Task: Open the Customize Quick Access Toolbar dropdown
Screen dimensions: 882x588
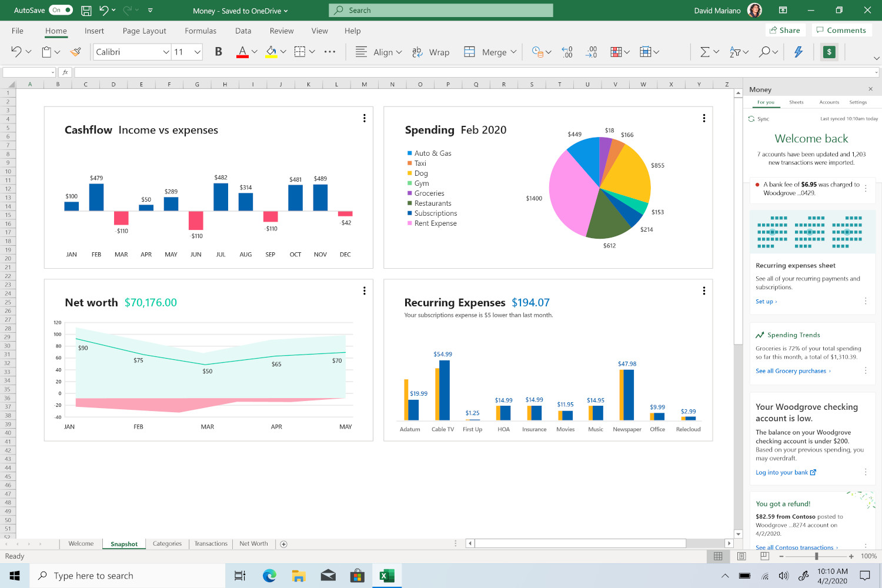Action: 151,10
